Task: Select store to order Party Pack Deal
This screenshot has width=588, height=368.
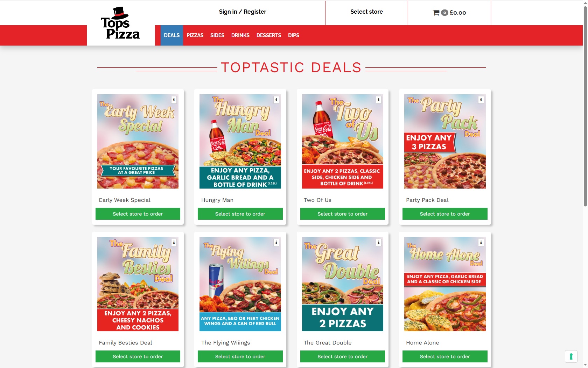Action: [x=445, y=214]
